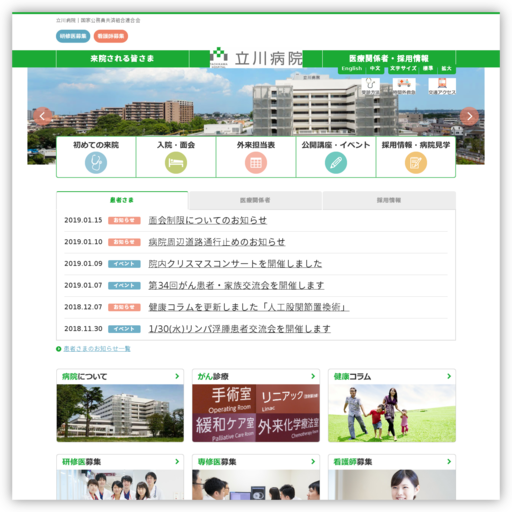Open the bed icon under 入院・面会
Viewport: 512px width, 512px height.
[176, 163]
